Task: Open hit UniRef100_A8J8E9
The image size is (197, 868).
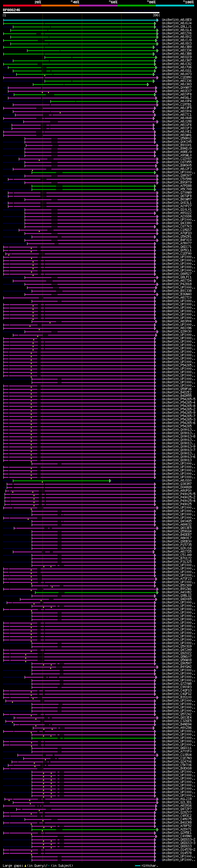Action: tap(177, 20)
